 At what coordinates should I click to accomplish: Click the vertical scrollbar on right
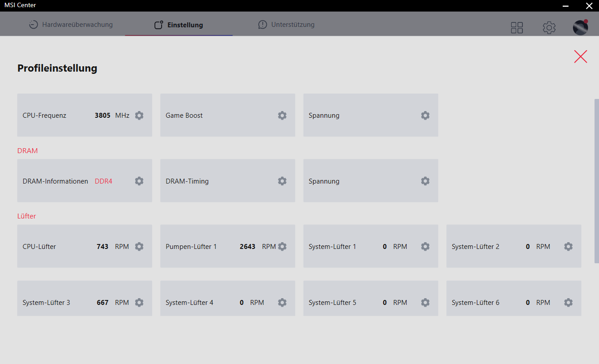(x=596, y=179)
